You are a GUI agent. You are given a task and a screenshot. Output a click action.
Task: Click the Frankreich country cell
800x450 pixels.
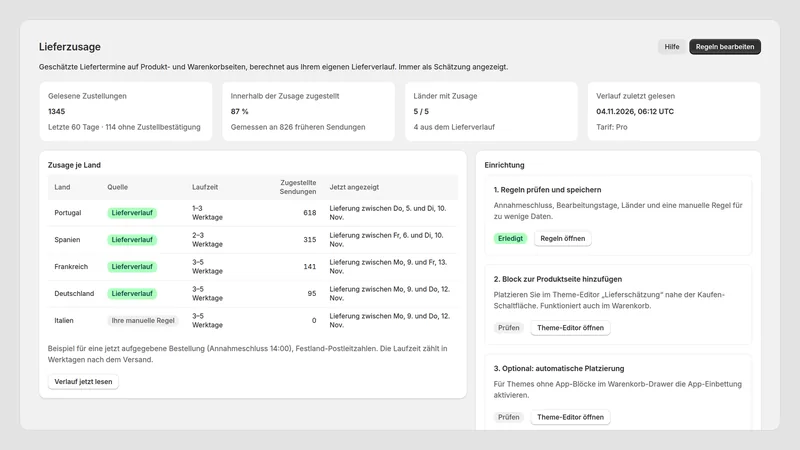click(71, 267)
